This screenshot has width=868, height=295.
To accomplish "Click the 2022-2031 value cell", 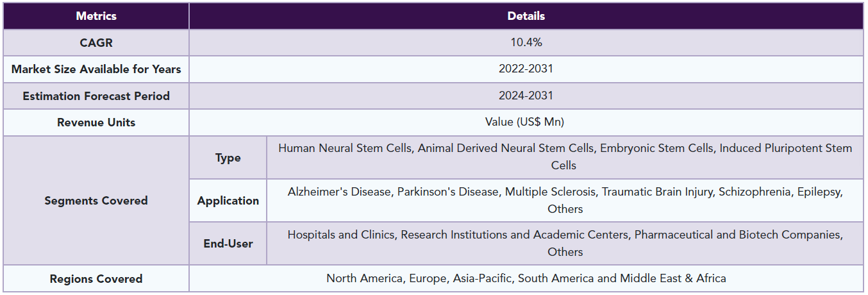I will pyautogui.click(x=526, y=69).
